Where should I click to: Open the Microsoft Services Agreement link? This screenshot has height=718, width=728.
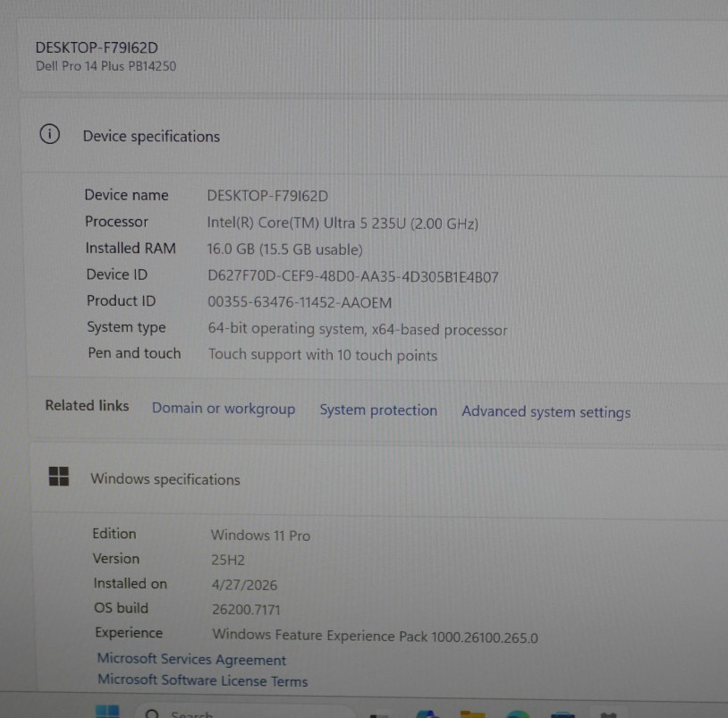tap(191, 659)
